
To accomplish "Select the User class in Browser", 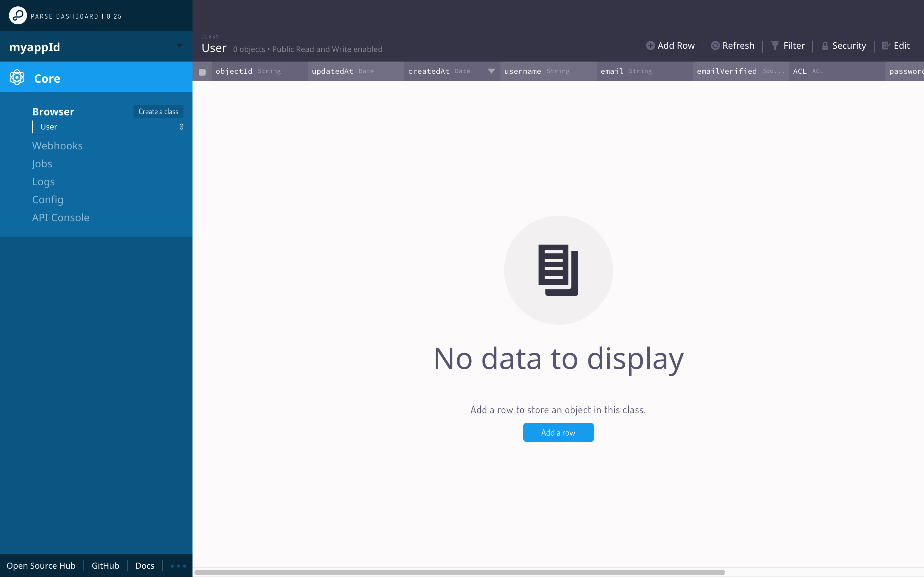I will coord(49,127).
